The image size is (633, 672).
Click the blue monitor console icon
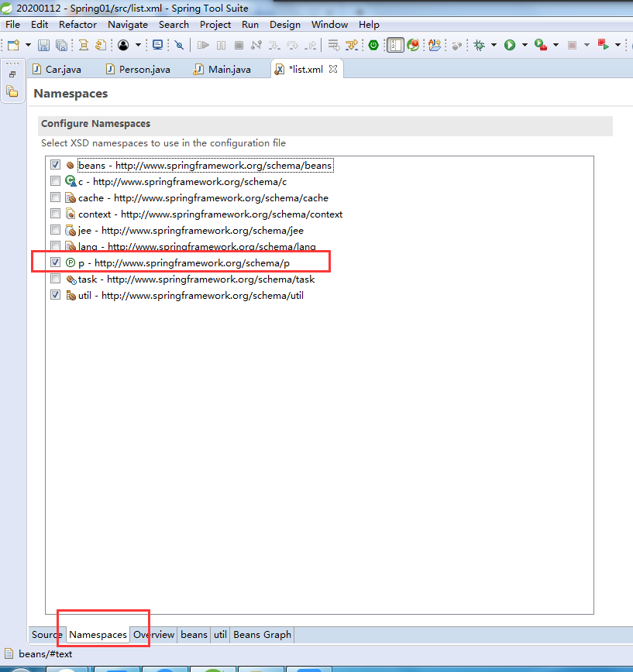pos(158,45)
